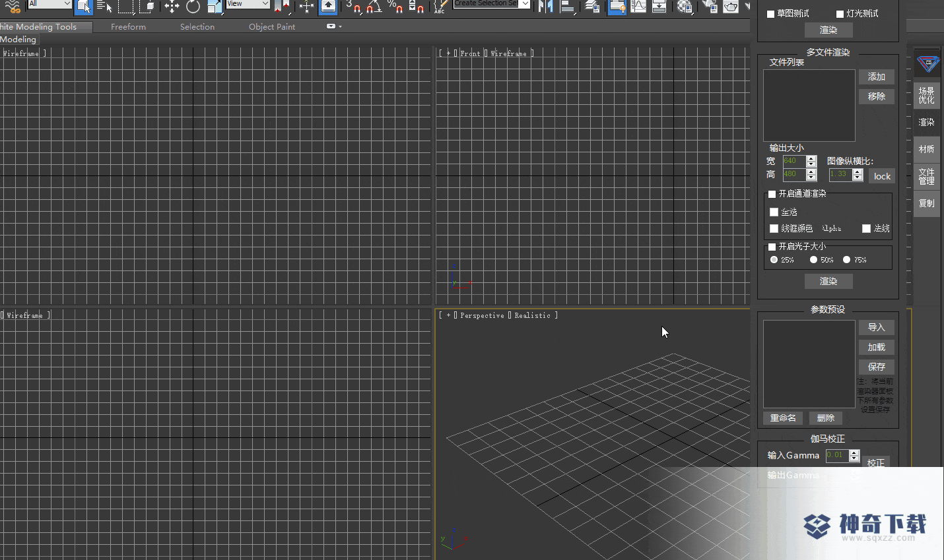944x560 pixels.
Task: Check 法线 checkbox
Action: click(866, 228)
